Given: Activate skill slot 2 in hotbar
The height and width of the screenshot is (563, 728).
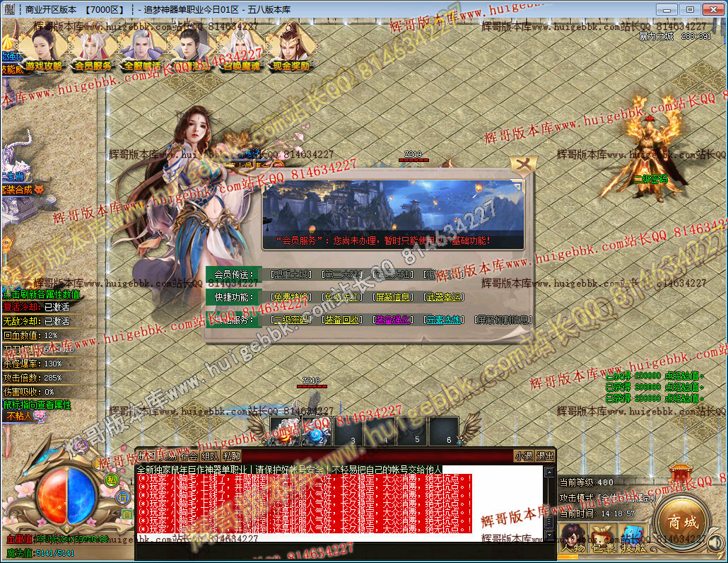Looking at the screenshot, I should pos(316,431).
